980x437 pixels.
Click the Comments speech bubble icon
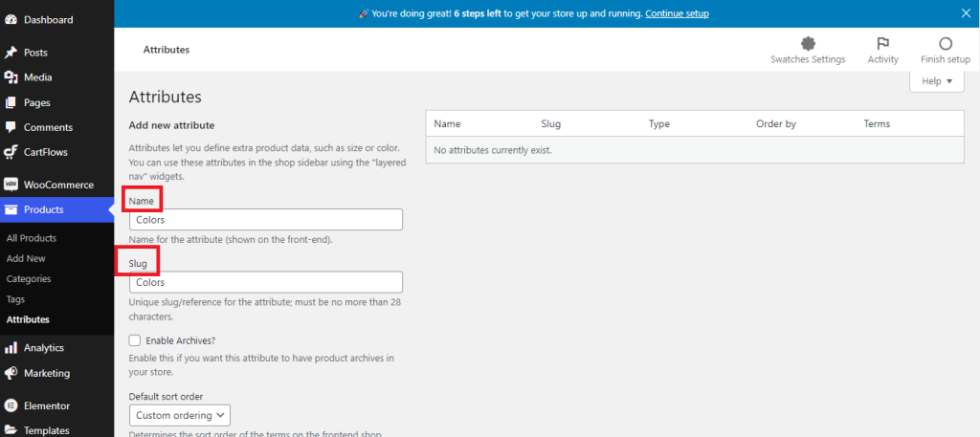(x=11, y=127)
